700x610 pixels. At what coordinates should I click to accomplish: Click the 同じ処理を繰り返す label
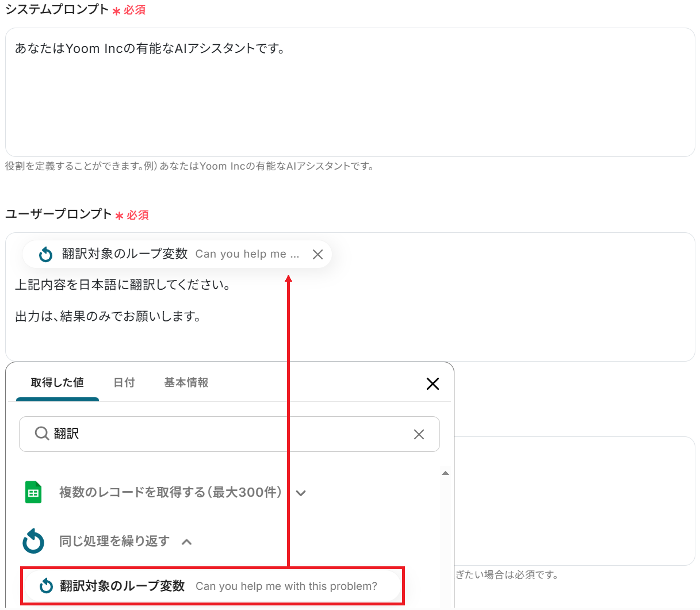[114, 541]
